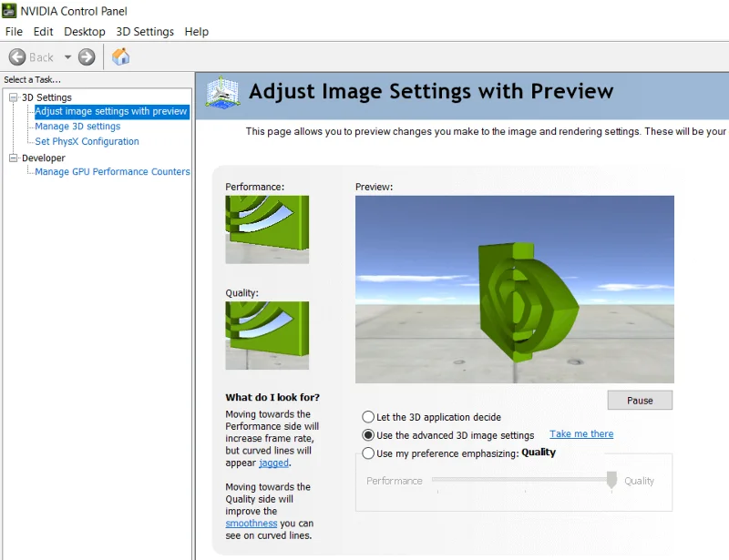Follow the Take me there link

tap(581, 434)
